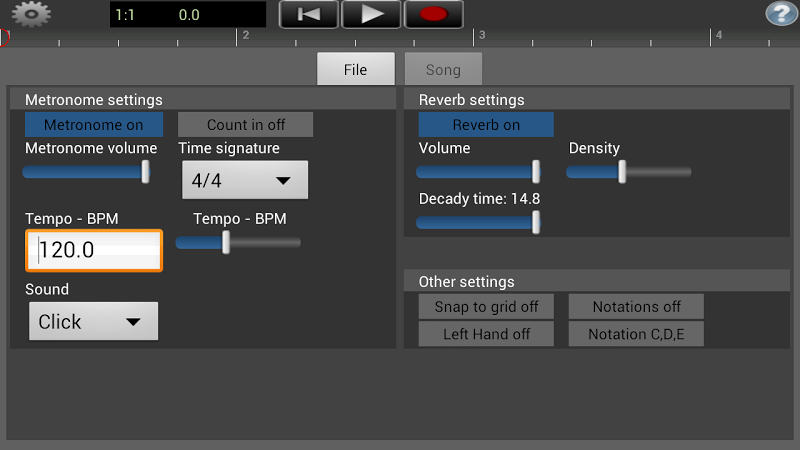
Task: Toggle the Count in off button
Action: (x=245, y=125)
